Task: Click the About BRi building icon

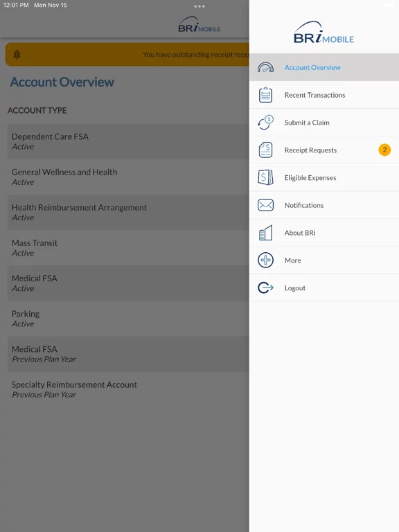Action: (265, 233)
